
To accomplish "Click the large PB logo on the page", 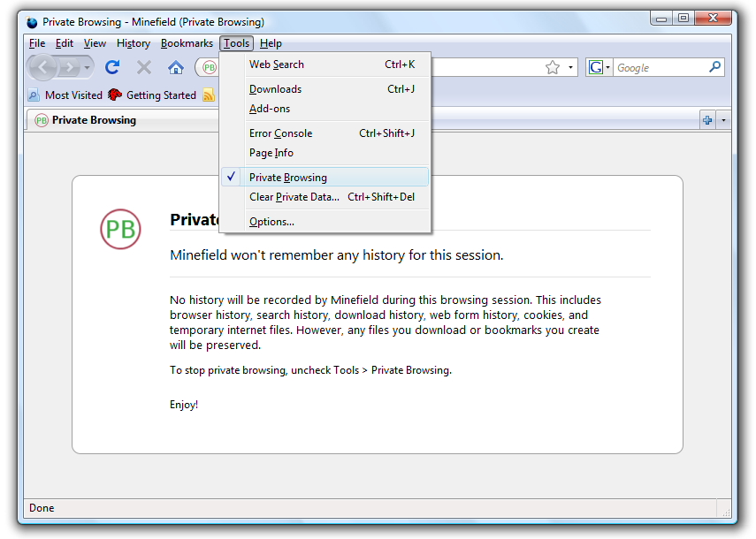I will point(120,229).
